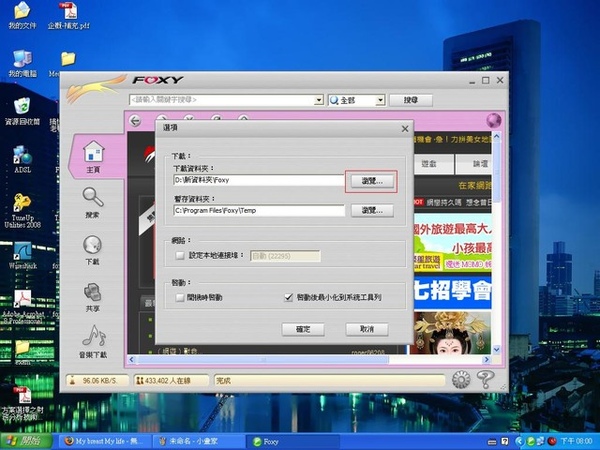Confirm options with 確定 button
The image size is (600, 450).
pyautogui.click(x=303, y=329)
